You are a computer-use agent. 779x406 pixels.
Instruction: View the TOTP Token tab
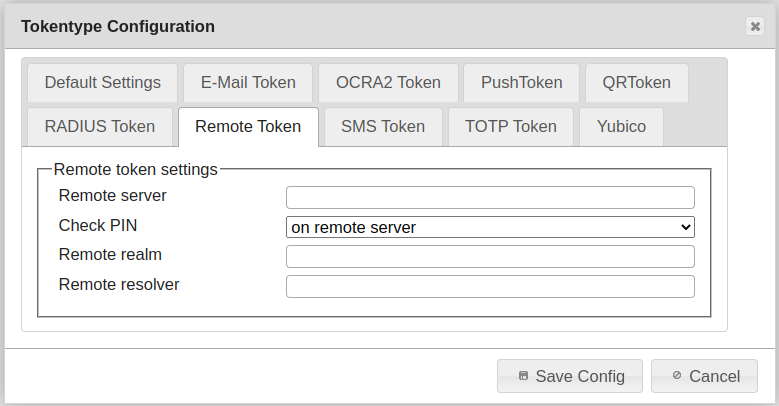pos(510,127)
